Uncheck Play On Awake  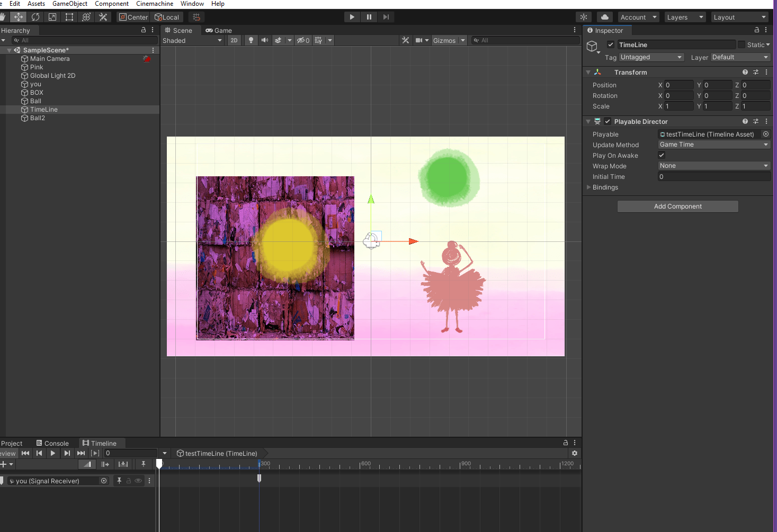pyautogui.click(x=662, y=155)
